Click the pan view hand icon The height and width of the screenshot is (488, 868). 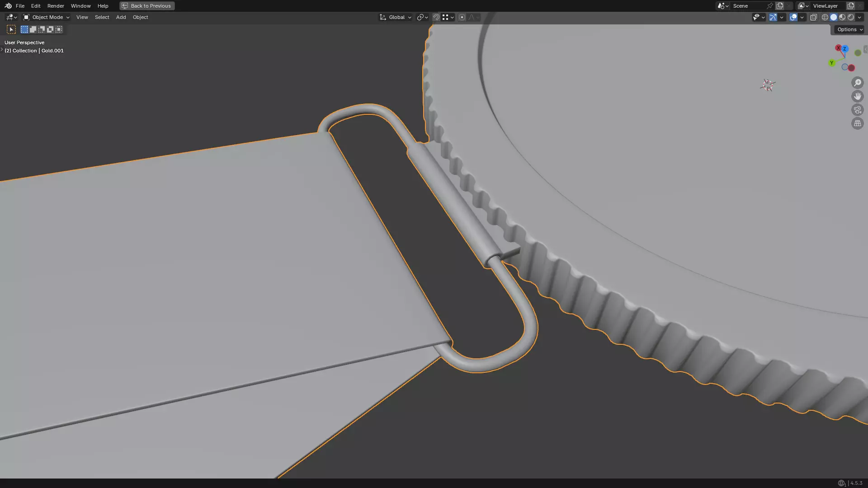pyautogui.click(x=857, y=96)
